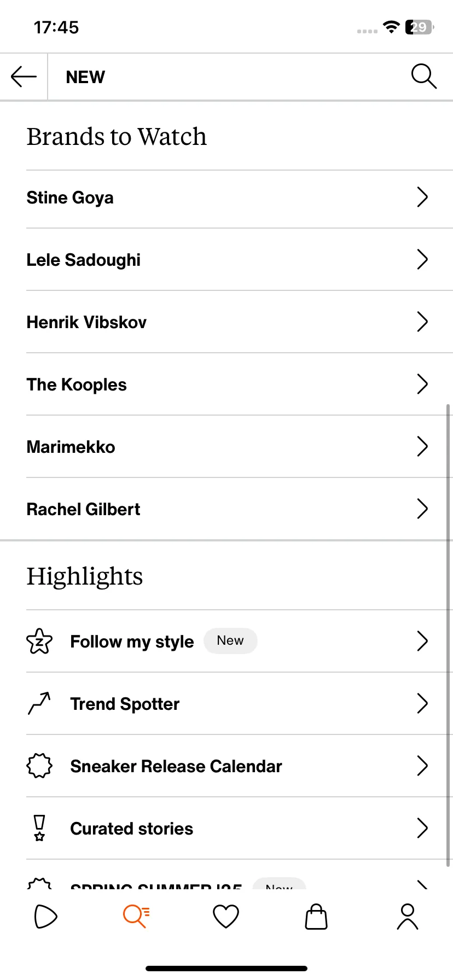Expand the Stine Goya chevron
The image size is (453, 980).
tap(422, 197)
